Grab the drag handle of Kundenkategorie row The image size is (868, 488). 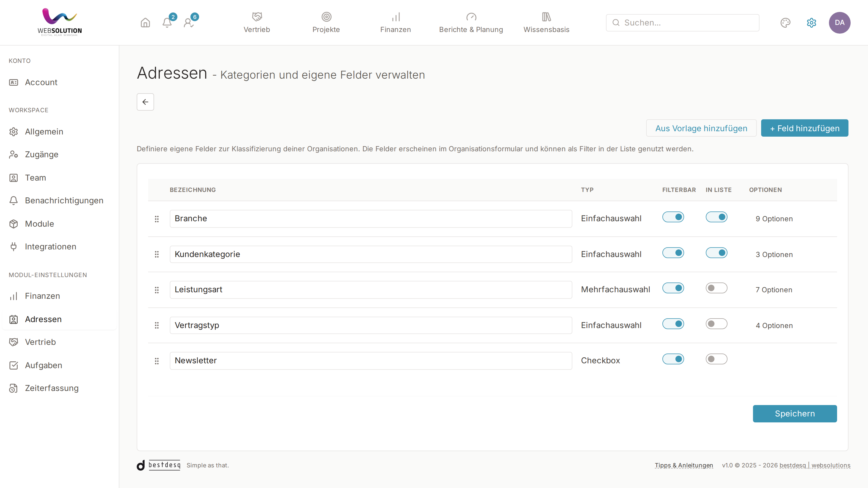tap(157, 254)
